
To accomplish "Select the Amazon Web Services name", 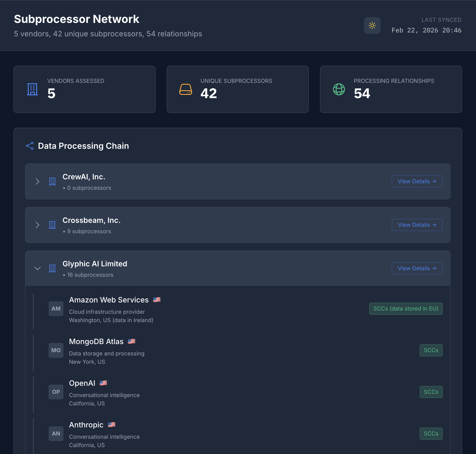I will [x=109, y=300].
